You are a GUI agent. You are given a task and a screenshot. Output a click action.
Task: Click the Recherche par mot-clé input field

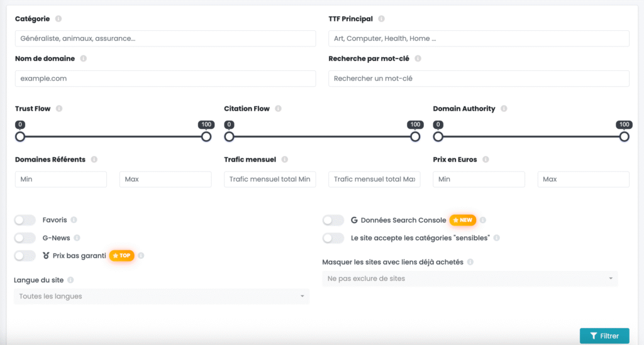pyautogui.click(x=479, y=79)
